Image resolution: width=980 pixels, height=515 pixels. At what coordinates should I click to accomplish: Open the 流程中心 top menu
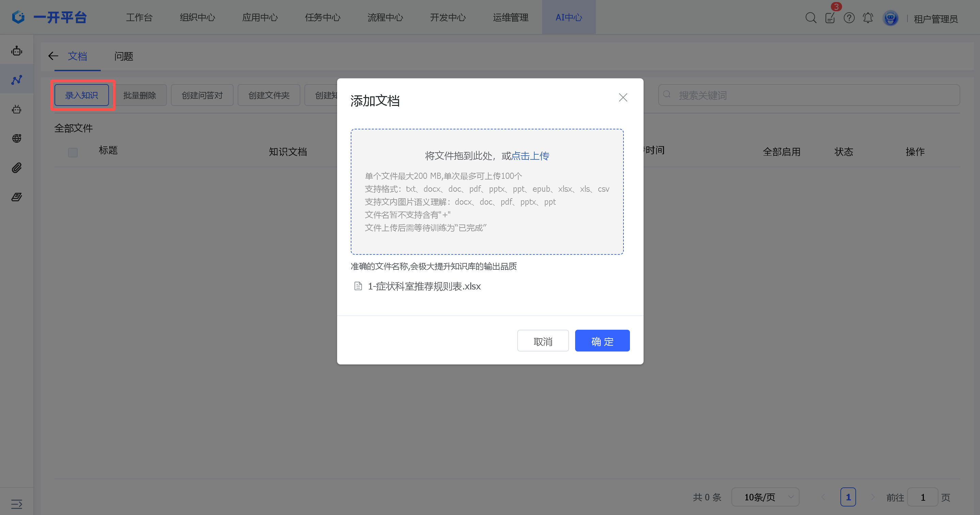pyautogui.click(x=385, y=17)
